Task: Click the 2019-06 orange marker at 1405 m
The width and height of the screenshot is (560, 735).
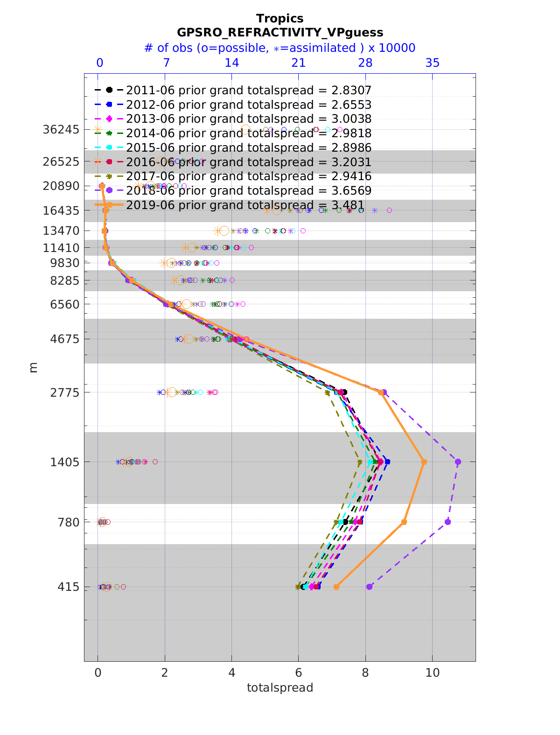Action: click(424, 462)
